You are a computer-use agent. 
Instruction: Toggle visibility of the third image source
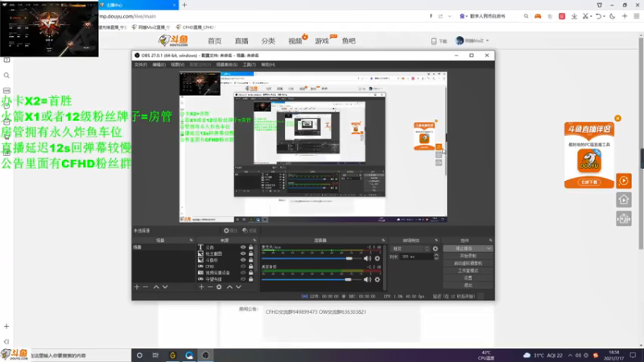(x=243, y=260)
